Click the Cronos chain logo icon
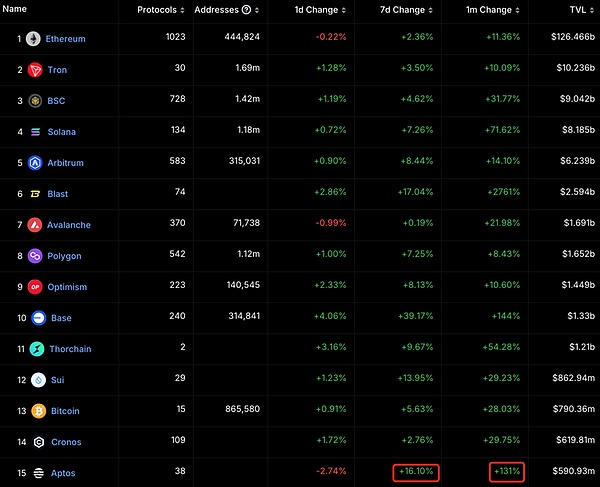This screenshot has height=487, width=600. pyautogui.click(x=39, y=442)
